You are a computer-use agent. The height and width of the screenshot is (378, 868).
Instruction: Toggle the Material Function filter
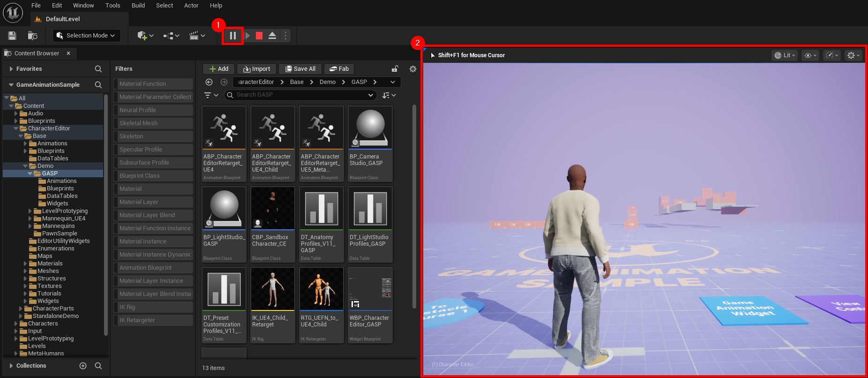click(153, 84)
